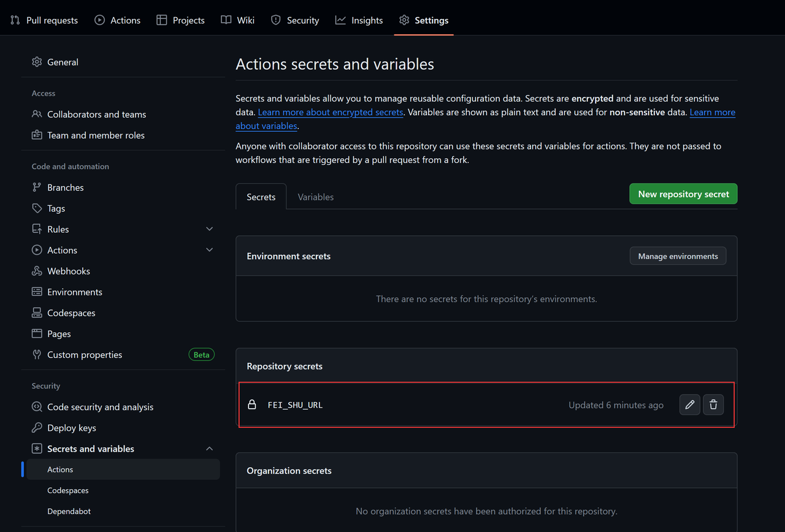Click the asterisk icon beside Secrets and variables
This screenshot has height=532, width=785.
(37, 448)
